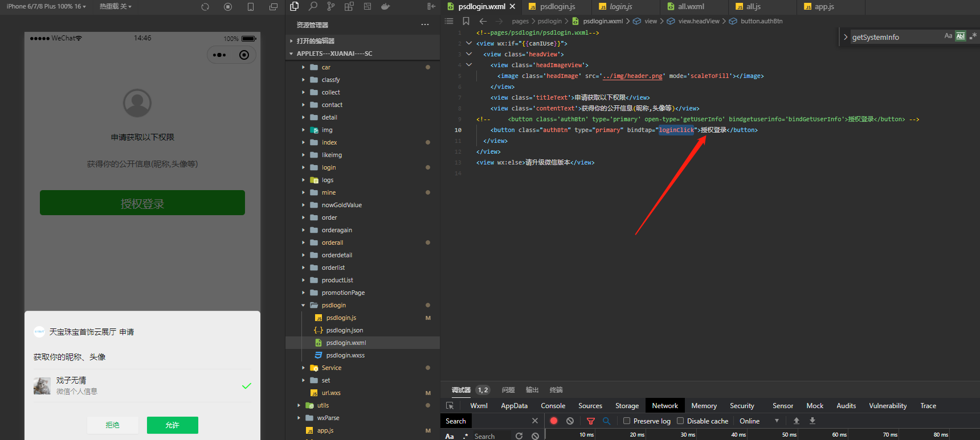
Task: Open the Console tab in the debugger
Action: pos(553,406)
